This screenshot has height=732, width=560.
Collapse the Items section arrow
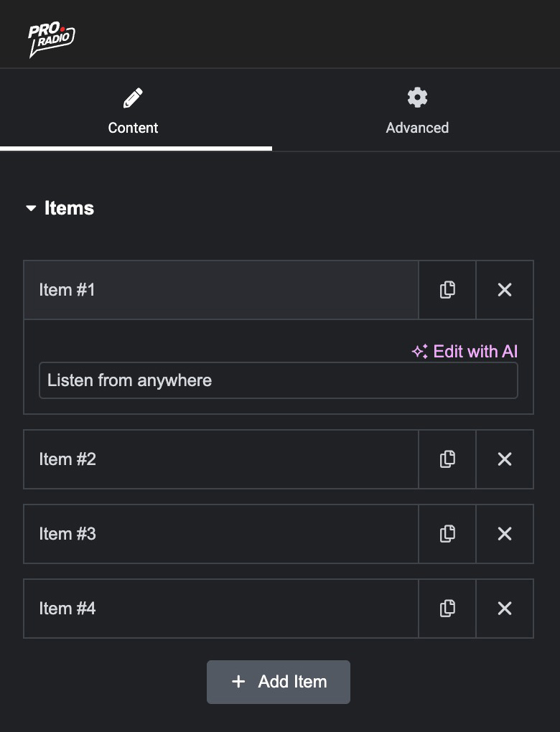click(x=31, y=209)
